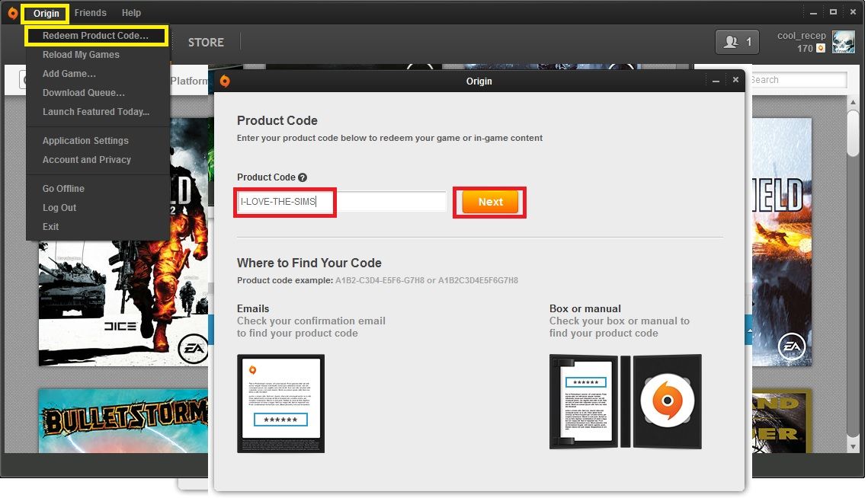The image size is (868, 498).
Task: Open the friends list button showing 1
Action: pos(737,41)
